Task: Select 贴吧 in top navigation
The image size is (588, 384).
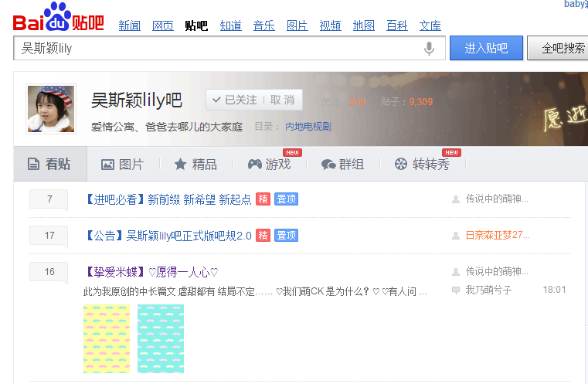Action: (196, 25)
